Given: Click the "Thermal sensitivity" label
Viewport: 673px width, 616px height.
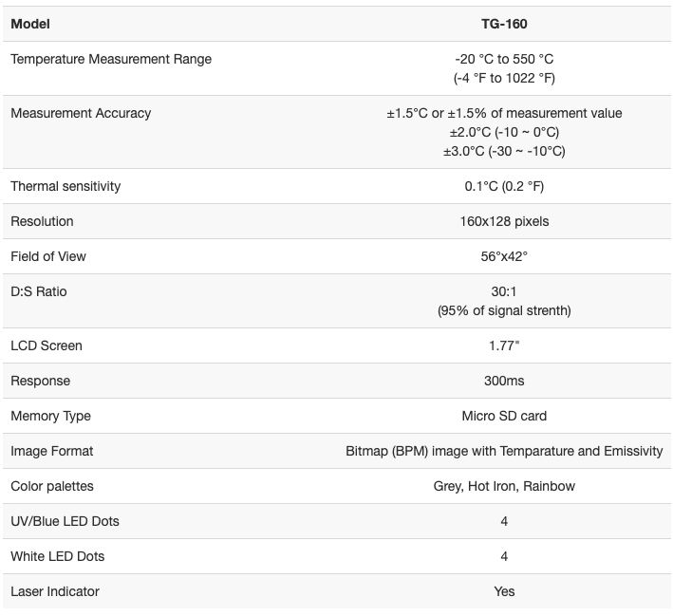Looking at the screenshot, I should [x=65, y=186].
